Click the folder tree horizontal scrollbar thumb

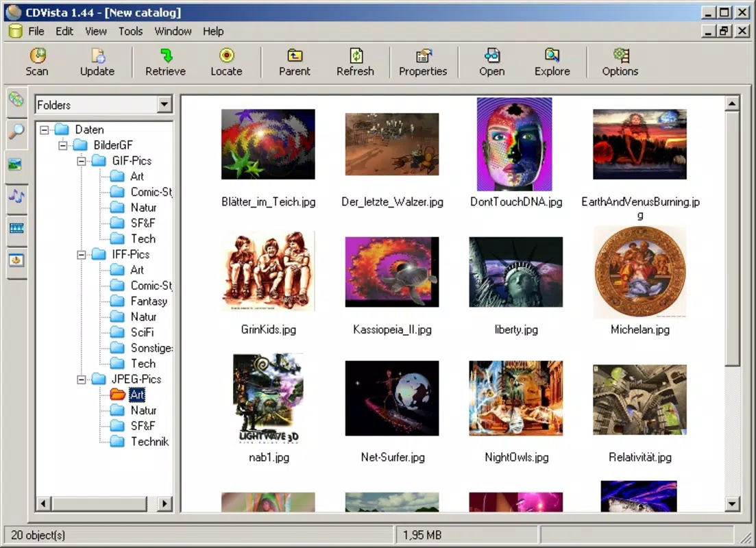[x=99, y=503]
